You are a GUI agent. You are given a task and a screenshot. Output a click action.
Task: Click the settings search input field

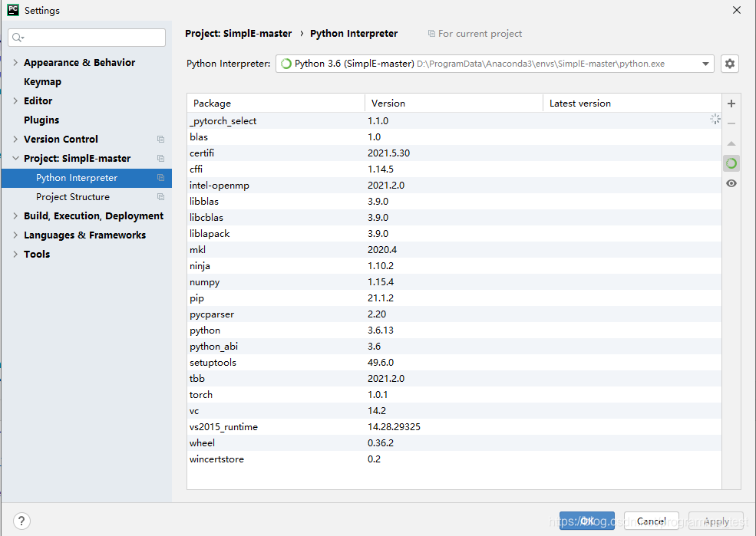(x=87, y=38)
